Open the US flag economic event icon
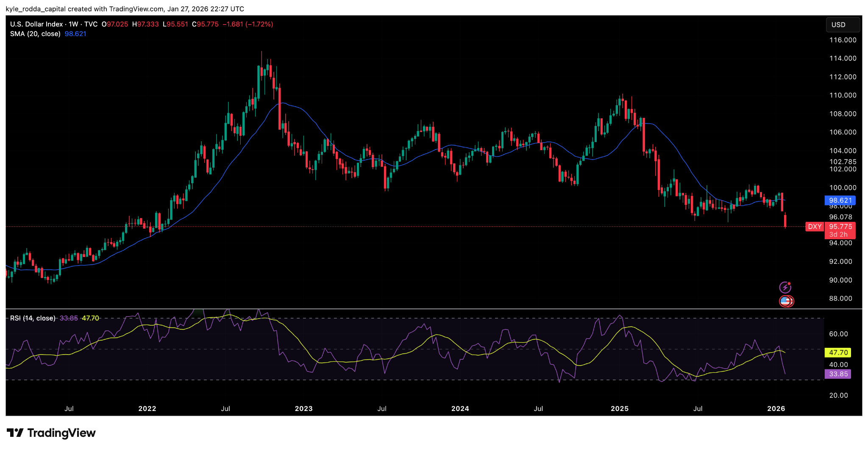 pyautogui.click(x=786, y=301)
